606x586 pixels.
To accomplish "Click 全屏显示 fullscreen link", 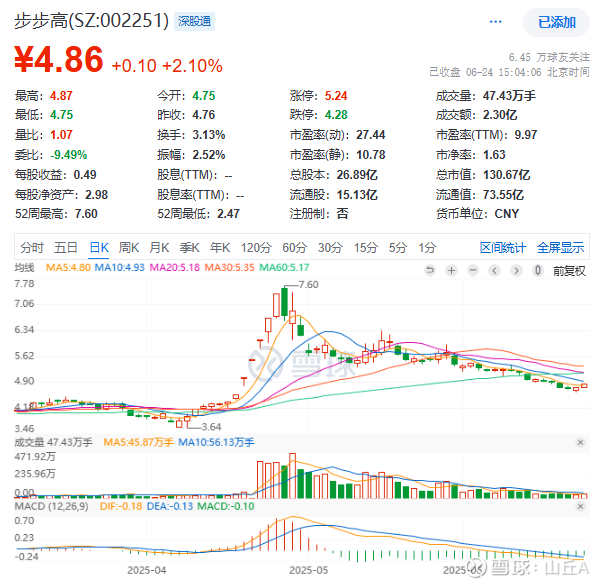I will 560,247.
